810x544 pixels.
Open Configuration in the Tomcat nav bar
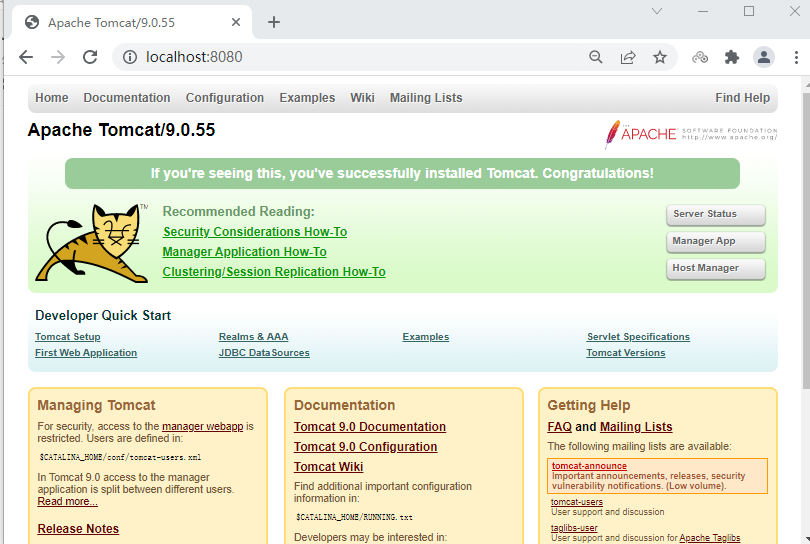pyautogui.click(x=225, y=98)
